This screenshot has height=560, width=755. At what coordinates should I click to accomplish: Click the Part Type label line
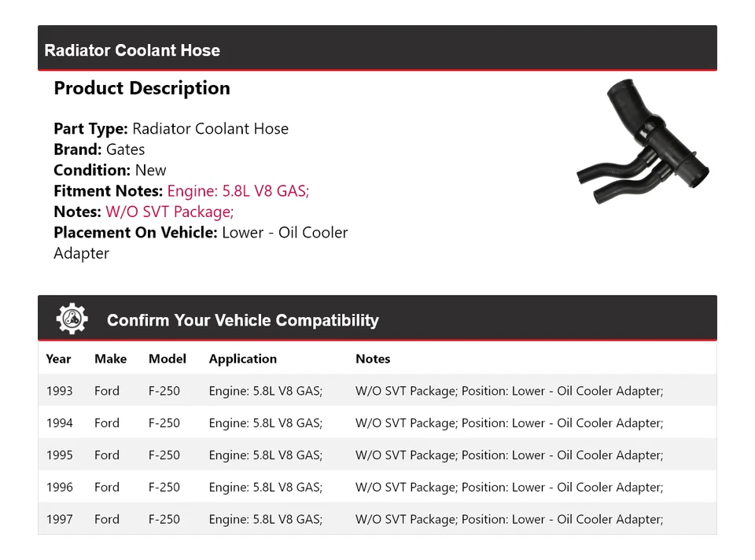[171, 129]
